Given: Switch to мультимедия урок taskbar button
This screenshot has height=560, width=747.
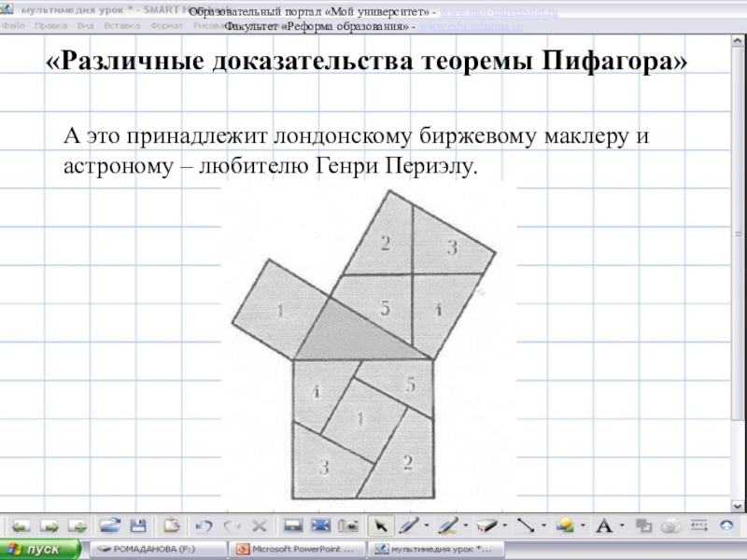Looking at the screenshot, I should click(x=437, y=550).
